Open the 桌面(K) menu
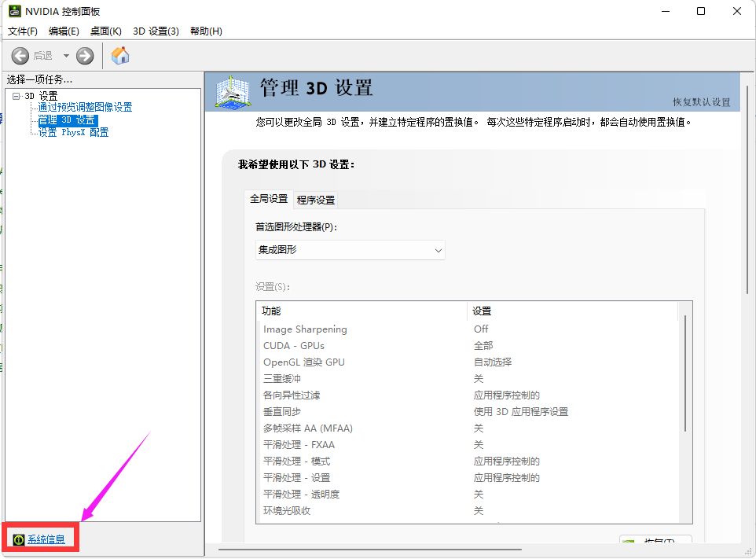Screen dimensions: 756x559 106,31
